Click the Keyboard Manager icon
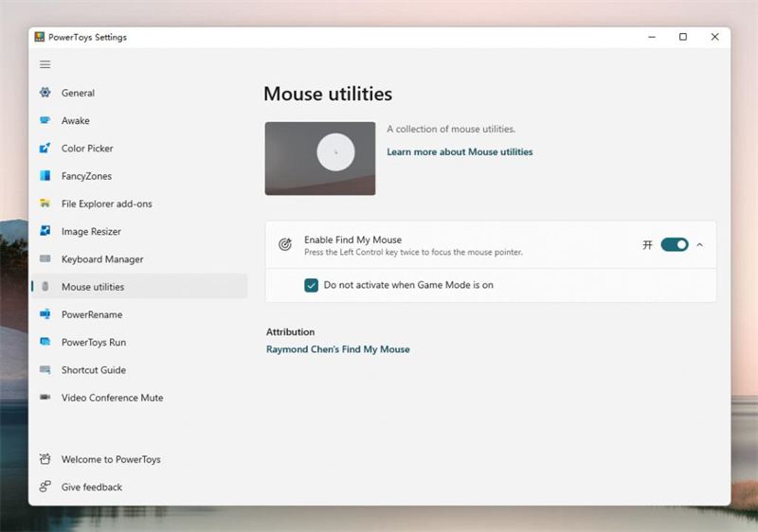 (x=45, y=258)
